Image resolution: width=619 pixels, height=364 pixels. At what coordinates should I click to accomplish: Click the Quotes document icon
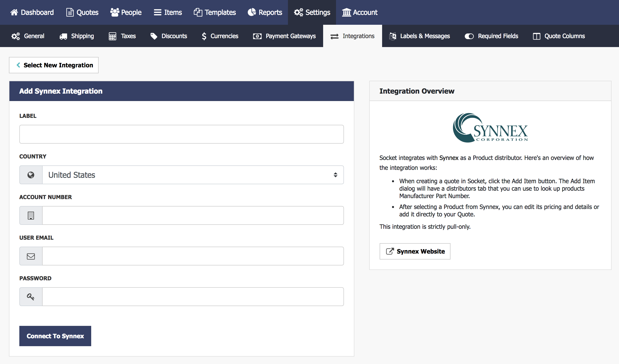(x=70, y=12)
